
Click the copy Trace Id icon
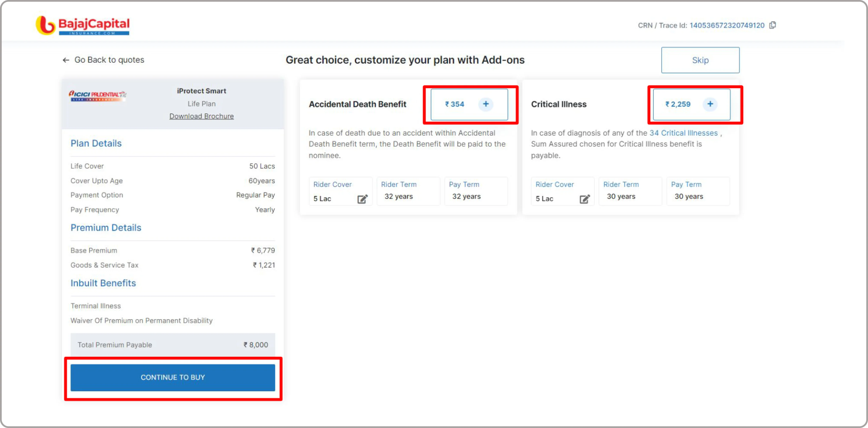[773, 25]
